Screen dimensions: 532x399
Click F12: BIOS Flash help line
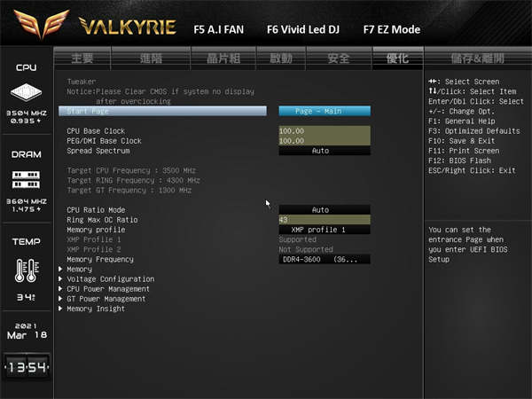(x=459, y=160)
